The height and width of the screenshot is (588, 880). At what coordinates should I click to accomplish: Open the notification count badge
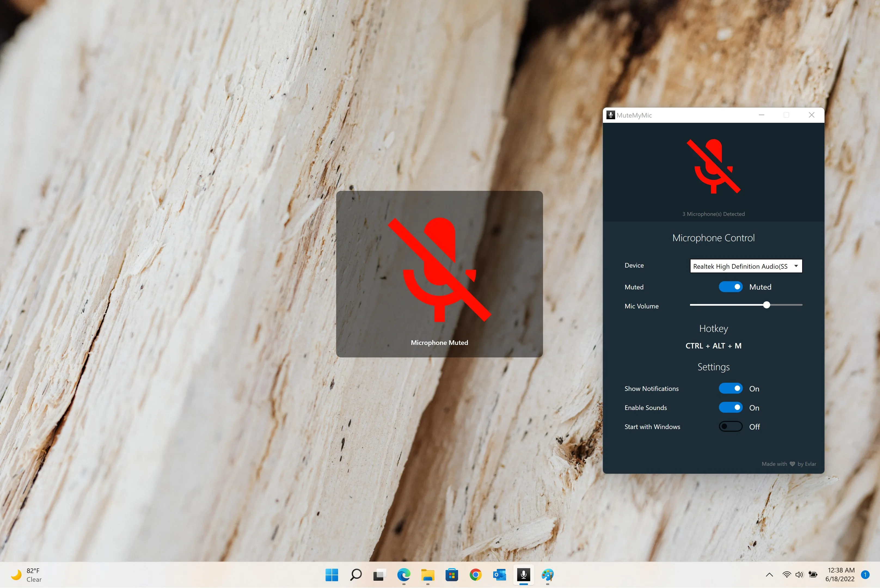pos(865,574)
